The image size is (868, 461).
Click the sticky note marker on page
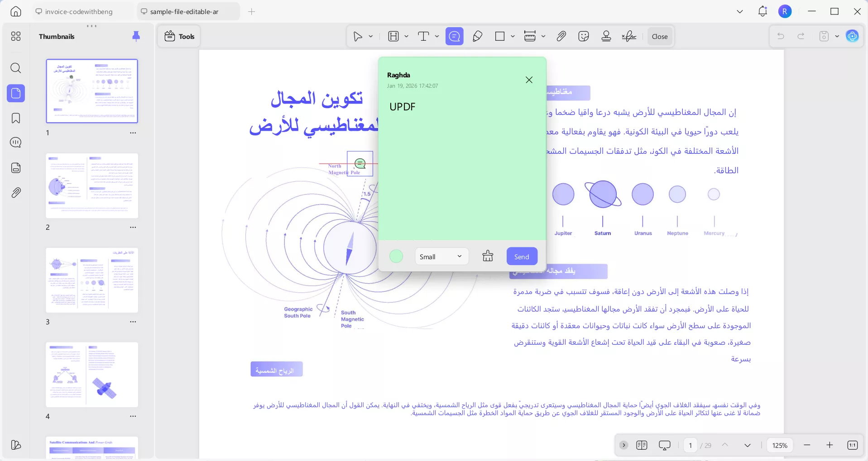pos(360,163)
